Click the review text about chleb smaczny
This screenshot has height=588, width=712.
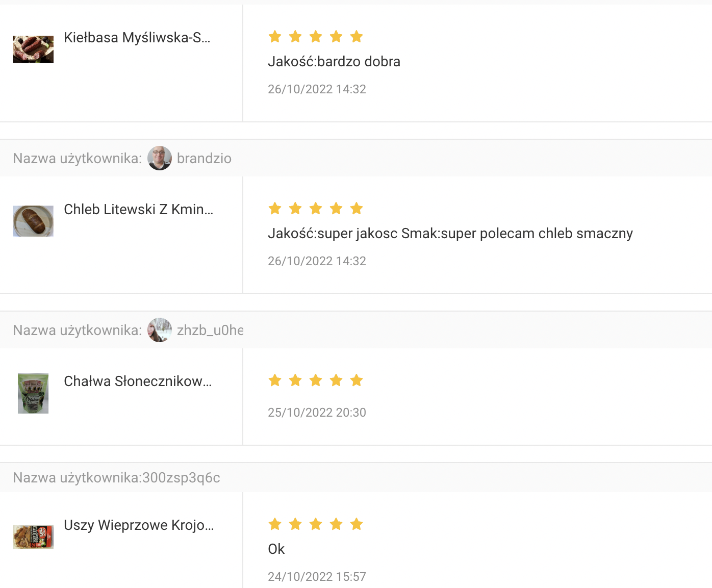(450, 234)
